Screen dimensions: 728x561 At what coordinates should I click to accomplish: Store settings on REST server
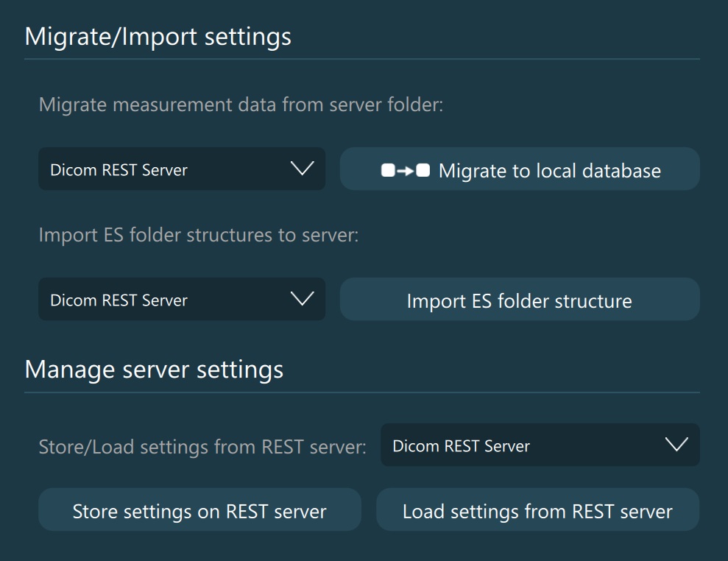pyautogui.click(x=199, y=512)
